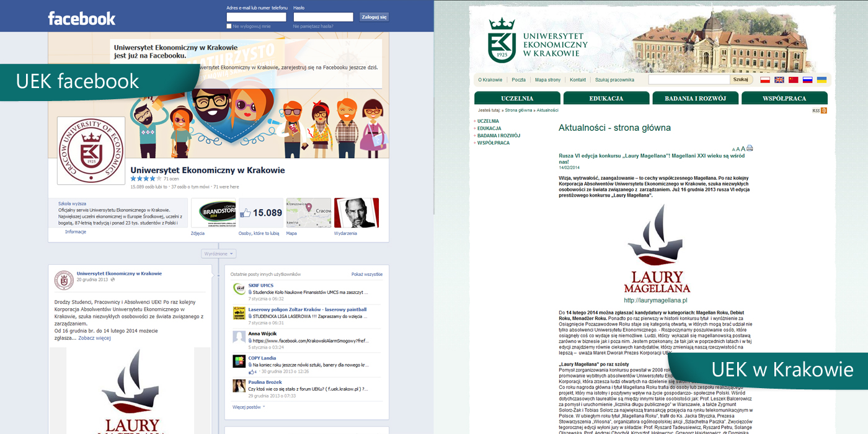
Task: Click the UEK crest logo on the university website
Action: (x=501, y=40)
